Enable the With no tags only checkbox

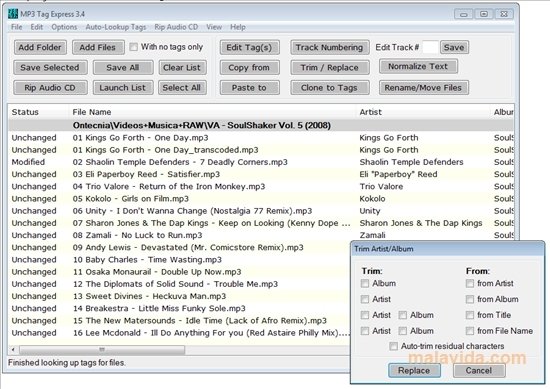coord(134,47)
